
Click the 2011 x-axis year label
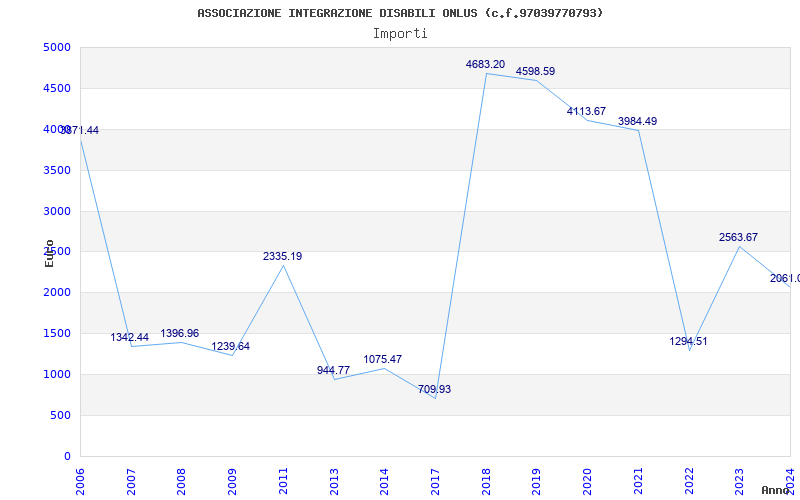283,482
